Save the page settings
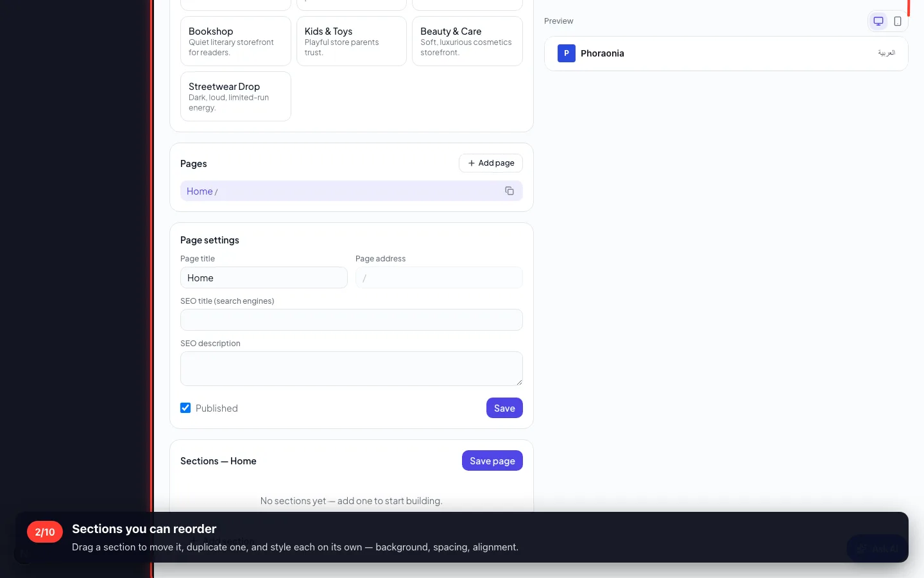 (x=504, y=408)
